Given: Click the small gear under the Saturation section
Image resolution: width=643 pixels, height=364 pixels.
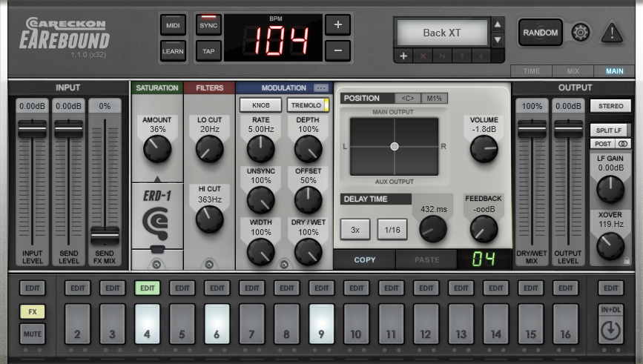Looking at the screenshot, I should 156,263.
